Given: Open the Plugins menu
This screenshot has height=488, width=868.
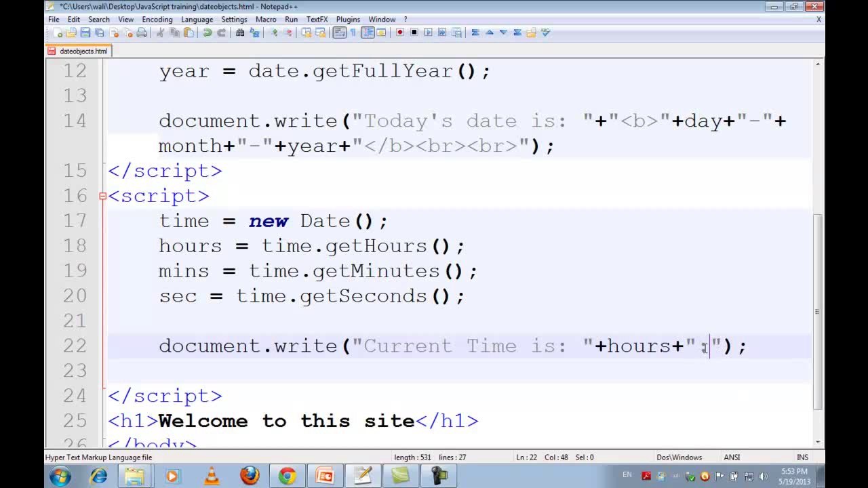Looking at the screenshot, I should pos(349,20).
